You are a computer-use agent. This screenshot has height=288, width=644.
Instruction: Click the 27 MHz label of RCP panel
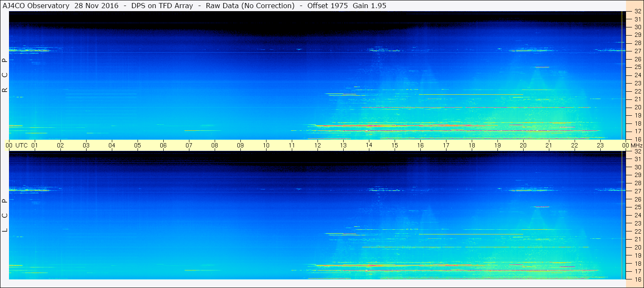[638, 51]
